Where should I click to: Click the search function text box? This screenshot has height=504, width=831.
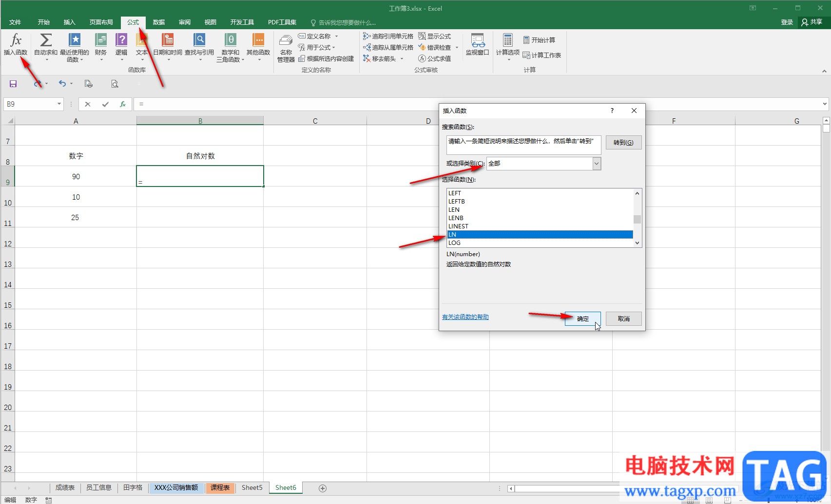(x=523, y=145)
